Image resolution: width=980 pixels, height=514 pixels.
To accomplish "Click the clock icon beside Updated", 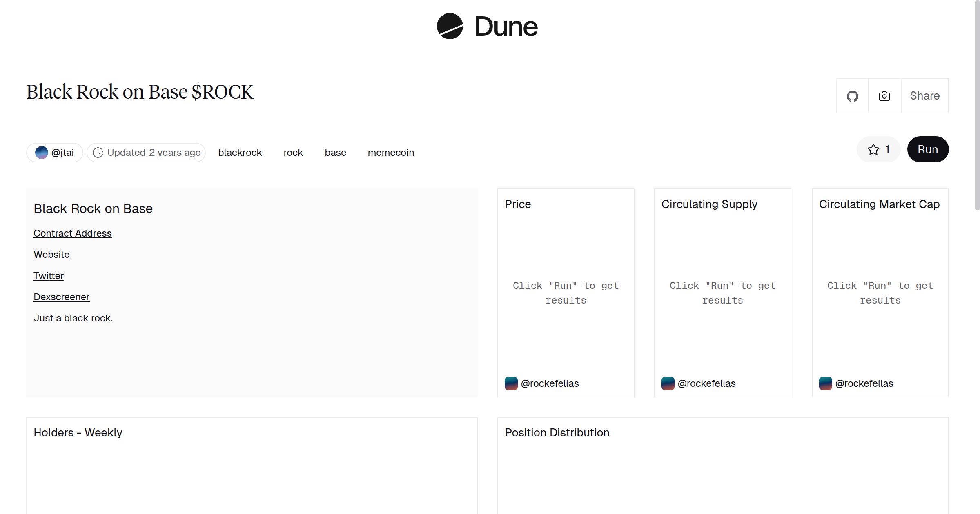I will [x=98, y=153].
